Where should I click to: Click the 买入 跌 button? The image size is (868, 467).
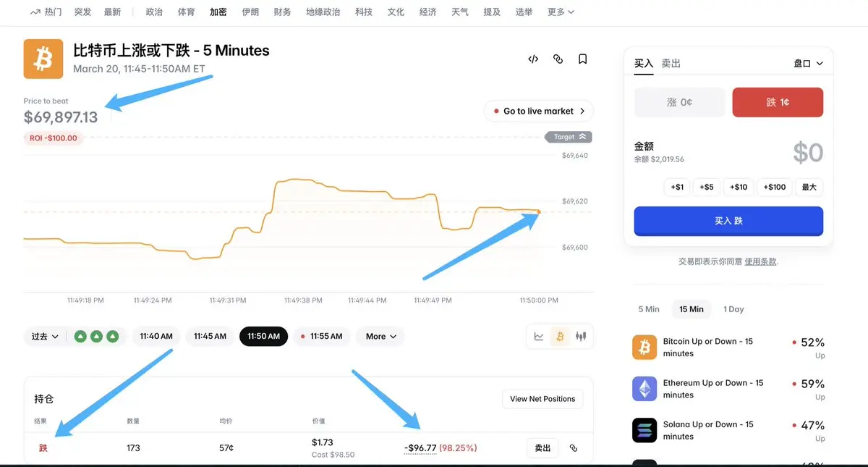(728, 221)
